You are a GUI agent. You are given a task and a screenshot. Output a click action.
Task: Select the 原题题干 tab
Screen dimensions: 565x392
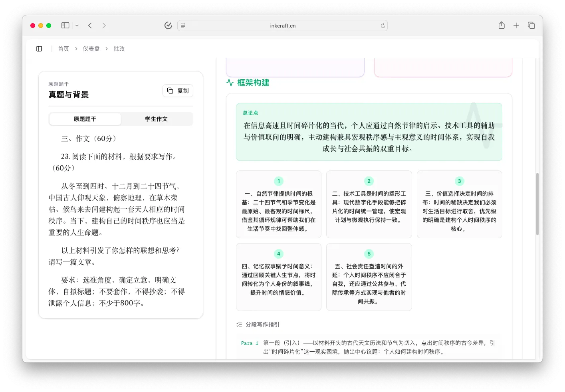pyautogui.click(x=85, y=119)
